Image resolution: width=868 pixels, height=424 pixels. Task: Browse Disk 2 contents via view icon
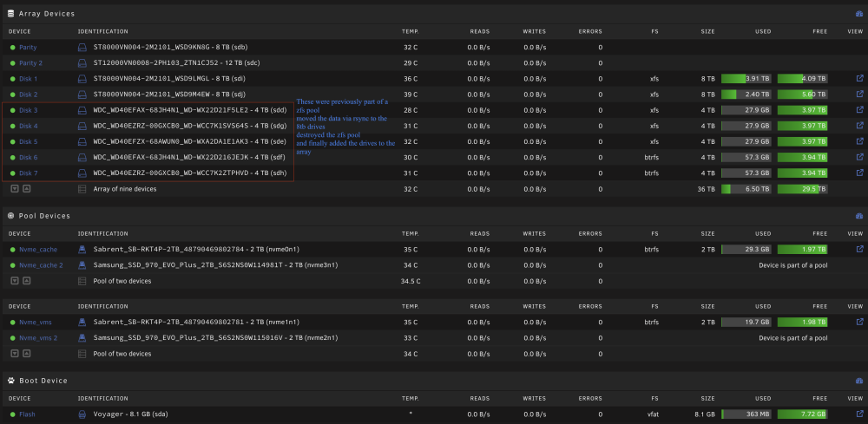pos(859,94)
